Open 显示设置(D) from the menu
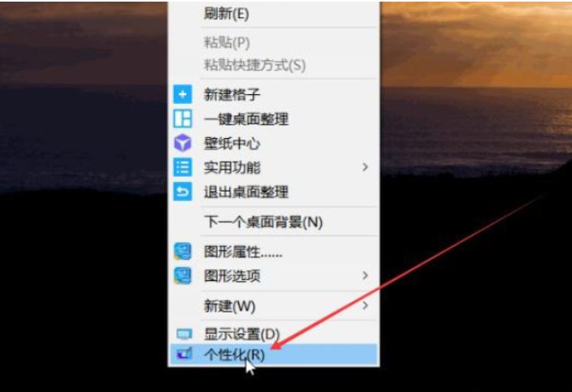Viewport: 572px width, 392px height. pyautogui.click(x=274, y=334)
